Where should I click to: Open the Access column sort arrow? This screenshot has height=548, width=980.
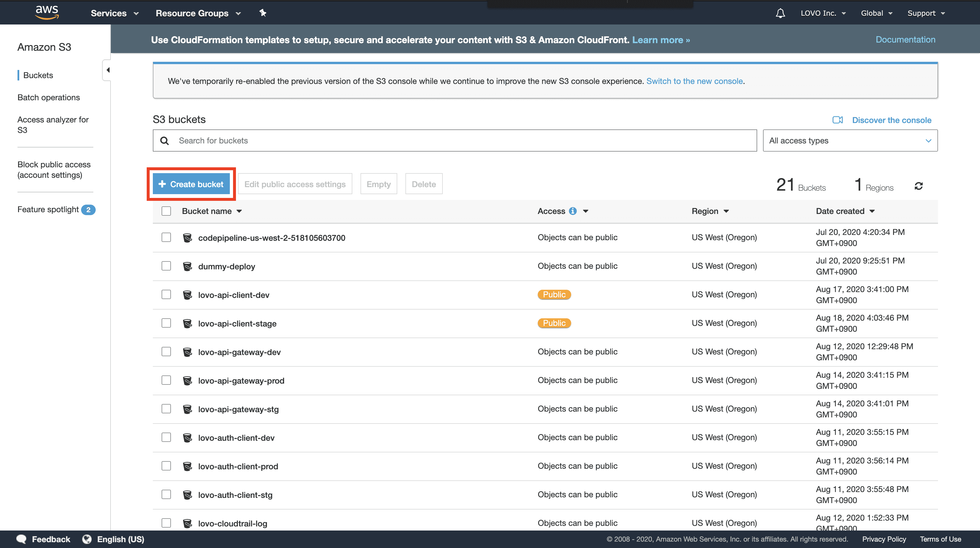tap(585, 211)
